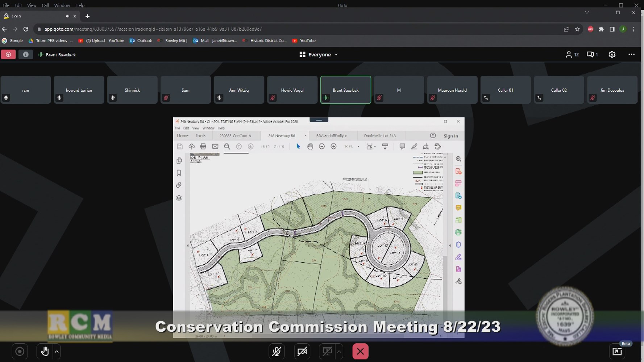This screenshot has width=644, height=362.
Task: Toggle screen sharing in bottom bar
Action: pyautogui.click(x=327, y=351)
